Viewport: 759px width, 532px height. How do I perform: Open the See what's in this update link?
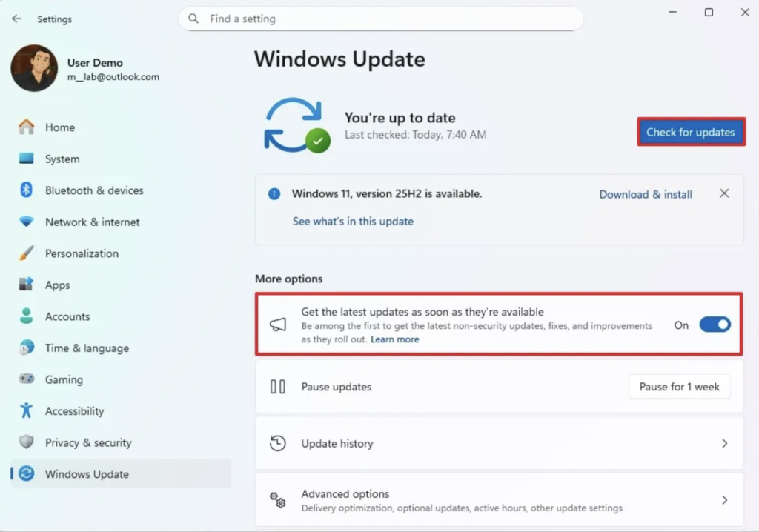tap(353, 221)
